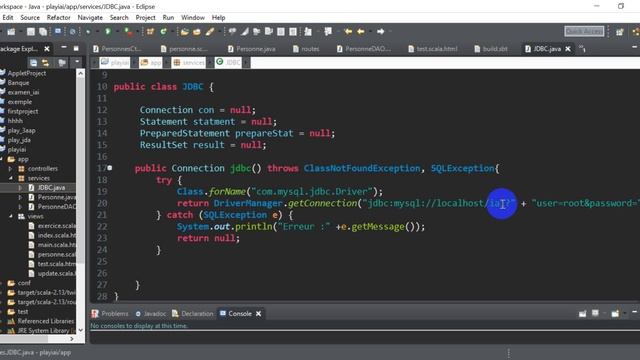The height and width of the screenshot is (360, 640).
Task: Click the New Java Package icon
Action: tap(150, 31)
